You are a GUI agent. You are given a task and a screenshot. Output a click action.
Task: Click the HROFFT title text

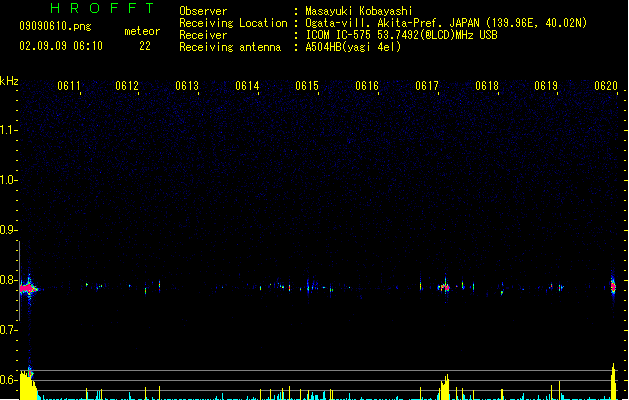click(102, 8)
